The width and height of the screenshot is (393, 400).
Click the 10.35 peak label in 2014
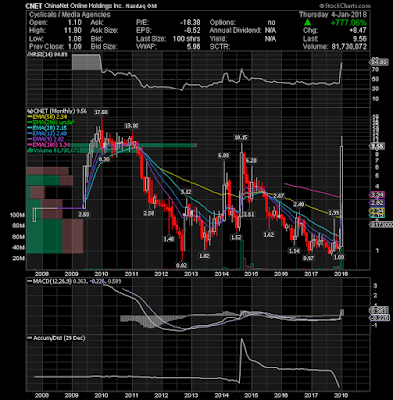(x=240, y=137)
